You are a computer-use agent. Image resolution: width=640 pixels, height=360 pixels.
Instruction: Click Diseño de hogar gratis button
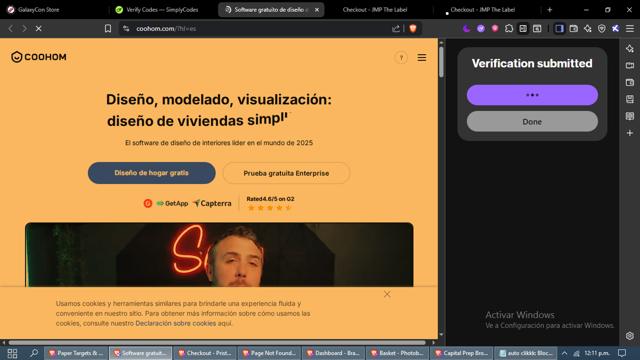coord(151,173)
